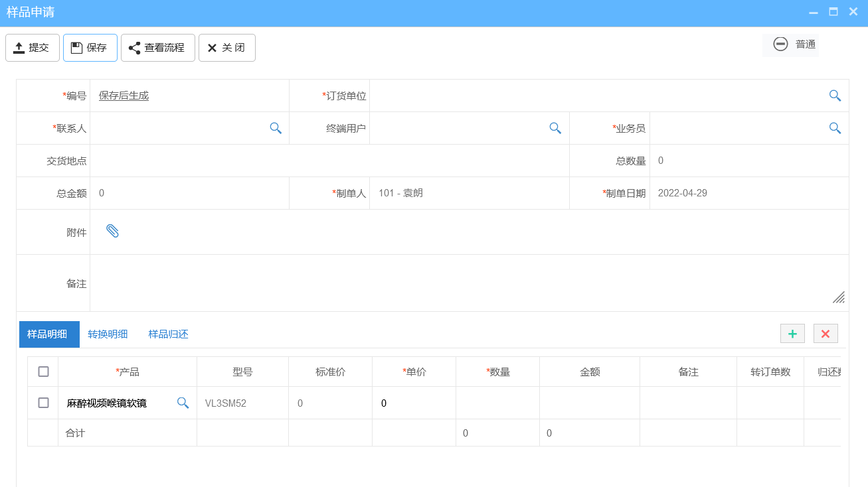The width and height of the screenshot is (868, 487).
Task: Add a new detail row with the green plus icon
Action: pyautogui.click(x=792, y=334)
